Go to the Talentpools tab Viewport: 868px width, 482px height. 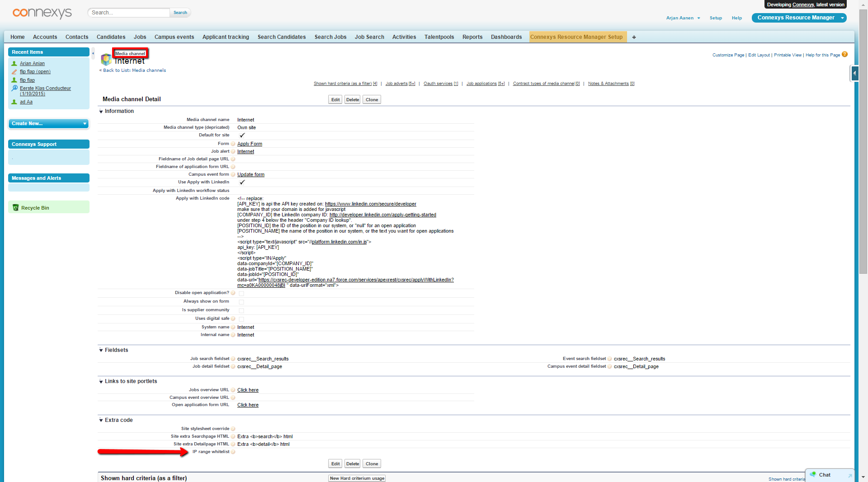(439, 37)
